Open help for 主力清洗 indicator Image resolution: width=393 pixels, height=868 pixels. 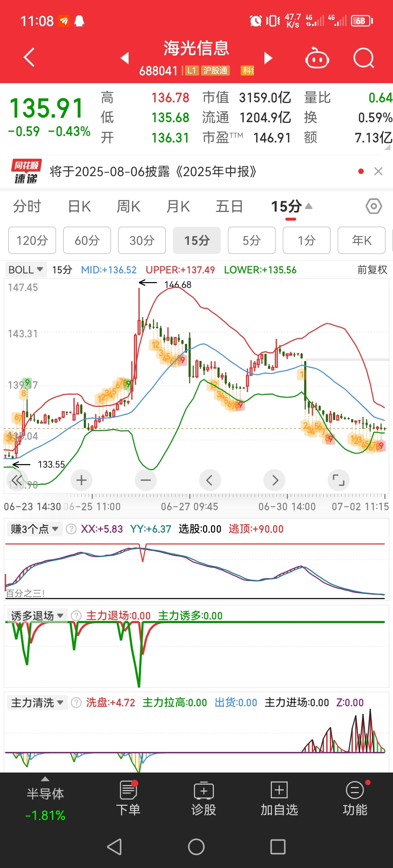tap(76, 703)
